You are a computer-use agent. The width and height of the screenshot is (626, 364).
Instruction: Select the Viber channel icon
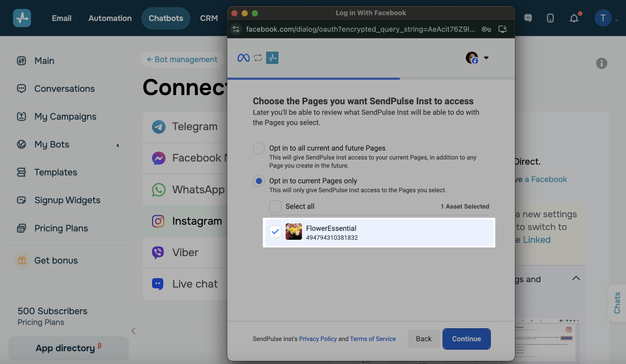tap(158, 253)
